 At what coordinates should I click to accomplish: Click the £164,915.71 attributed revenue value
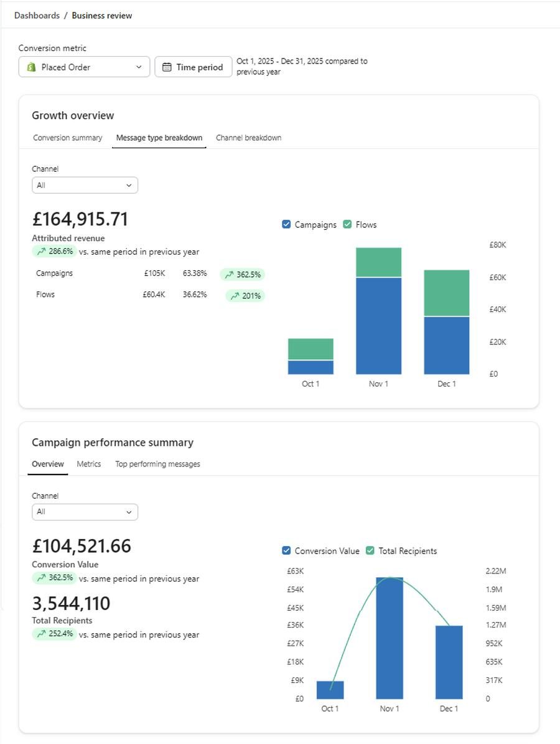[x=80, y=219]
